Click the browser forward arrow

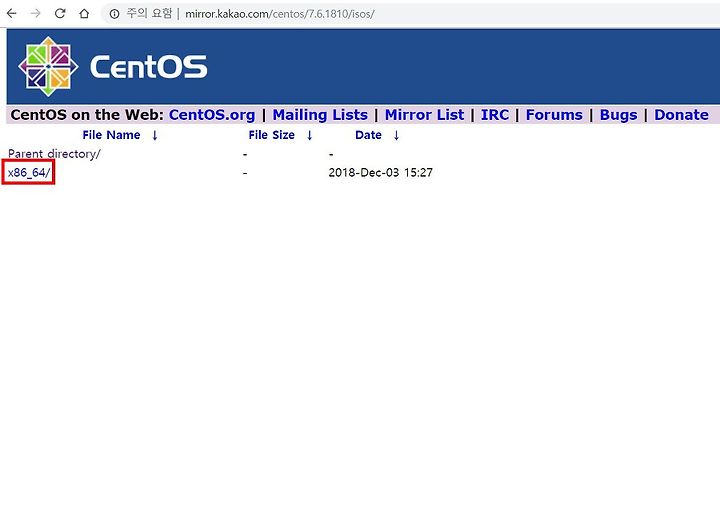point(35,14)
